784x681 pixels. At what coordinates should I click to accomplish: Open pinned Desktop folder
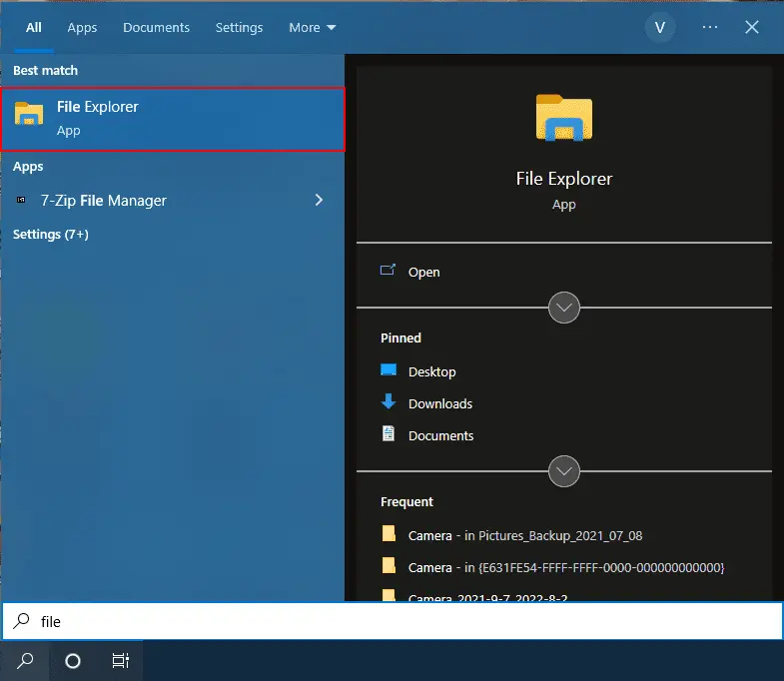pos(432,372)
